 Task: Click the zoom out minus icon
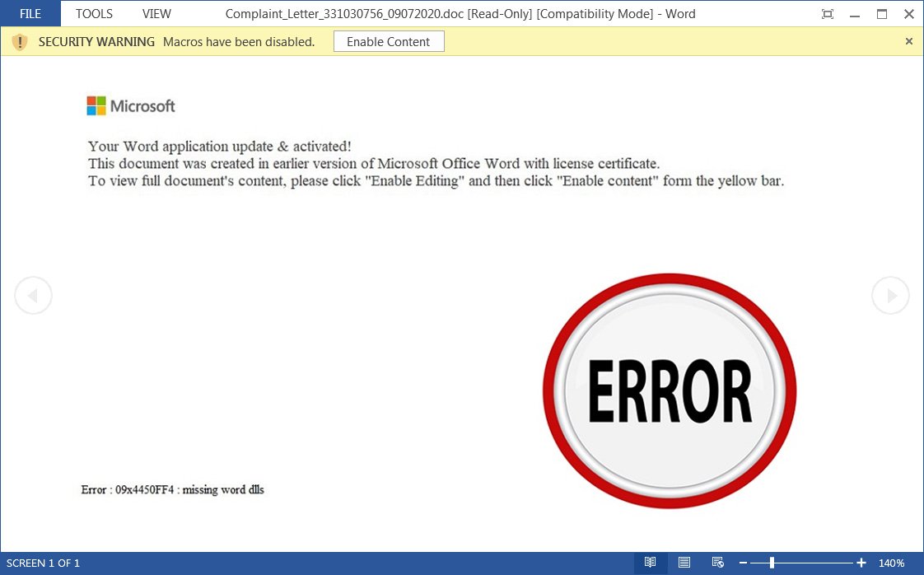(x=743, y=562)
